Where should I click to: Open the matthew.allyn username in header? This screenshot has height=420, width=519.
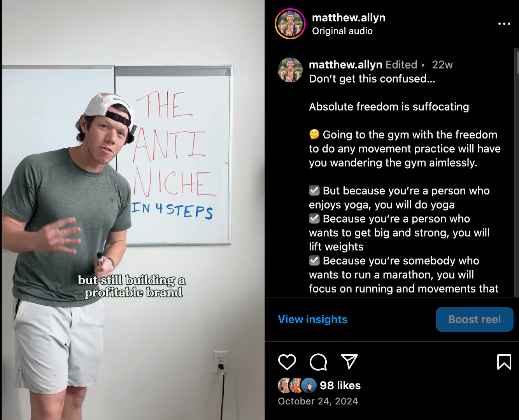point(349,17)
